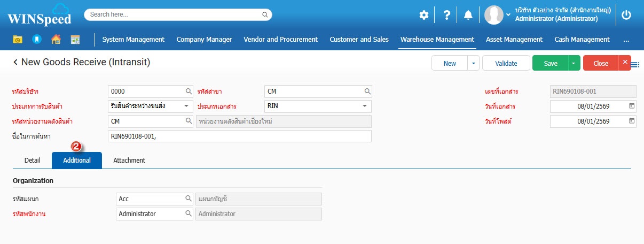Switch to the Detail tab

[33, 161]
